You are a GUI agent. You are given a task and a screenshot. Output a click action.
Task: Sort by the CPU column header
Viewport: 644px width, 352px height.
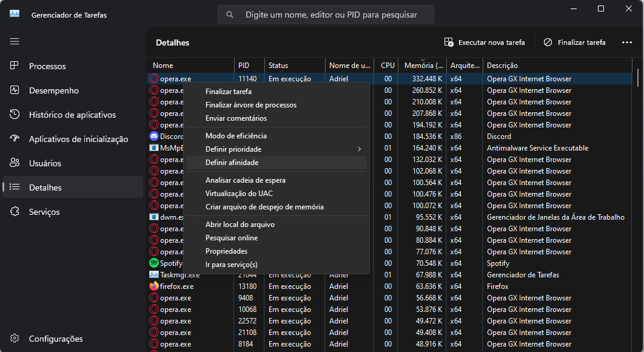coord(386,66)
